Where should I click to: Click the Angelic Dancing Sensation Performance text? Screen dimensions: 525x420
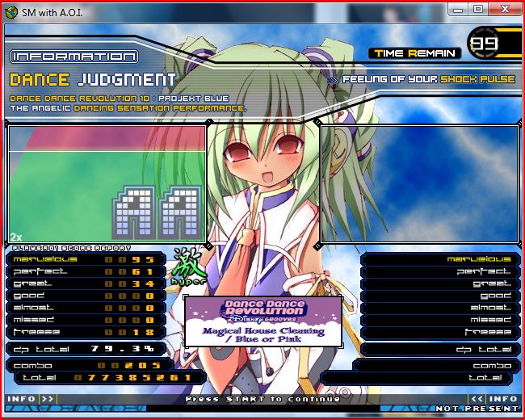click(128, 108)
